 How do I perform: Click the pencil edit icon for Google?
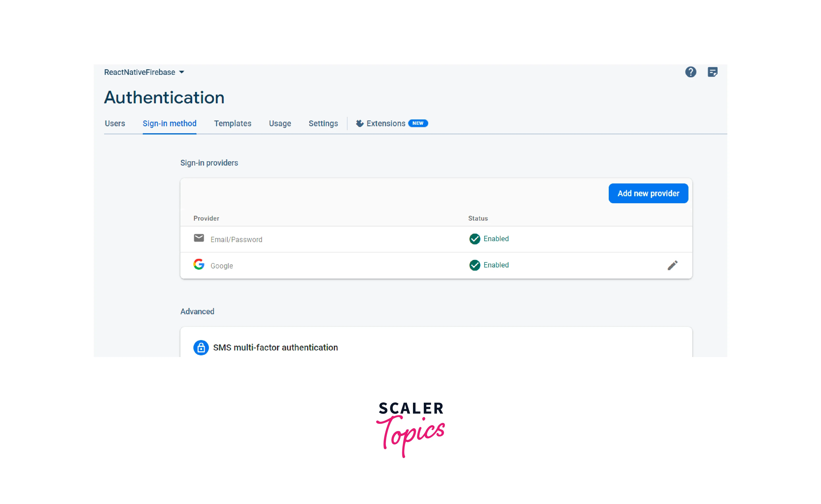pyautogui.click(x=672, y=265)
